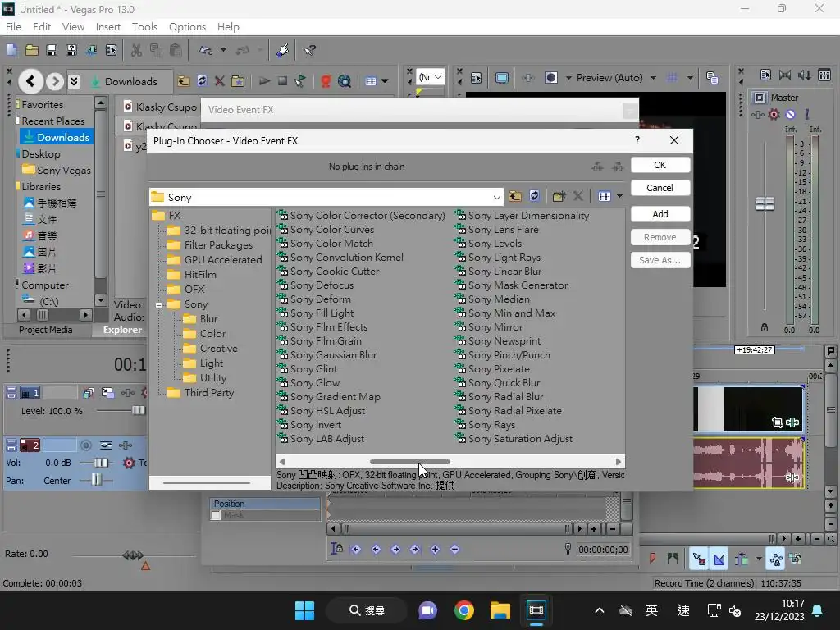
Task: Show hidden system tray icons chevron
Action: pyautogui.click(x=600, y=610)
